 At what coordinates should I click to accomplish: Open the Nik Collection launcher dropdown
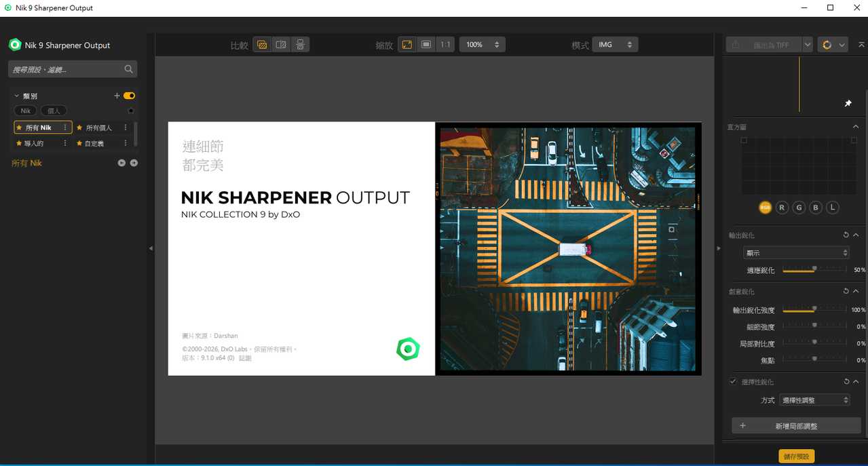(833, 45)
